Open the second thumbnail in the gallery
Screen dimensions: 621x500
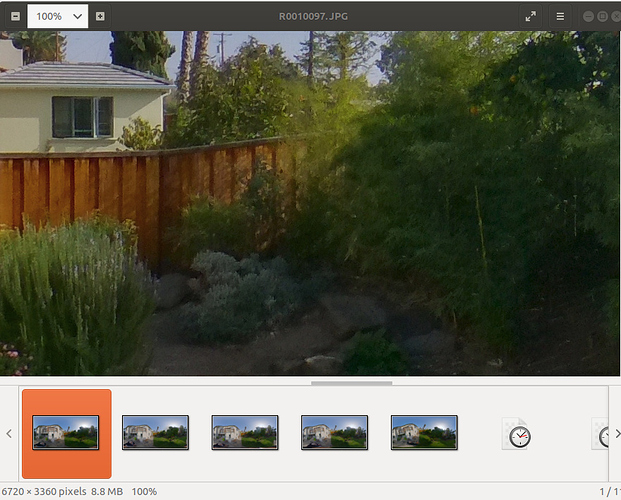[155, 433]
